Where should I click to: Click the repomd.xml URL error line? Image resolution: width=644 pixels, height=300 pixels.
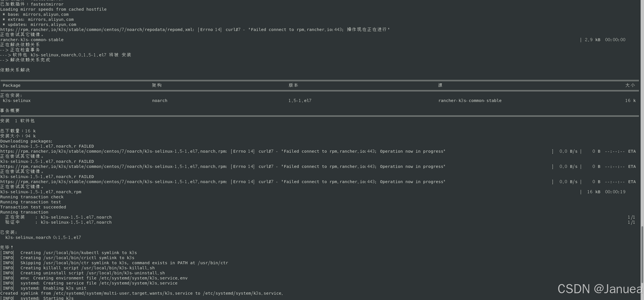[x=195, y=30]
